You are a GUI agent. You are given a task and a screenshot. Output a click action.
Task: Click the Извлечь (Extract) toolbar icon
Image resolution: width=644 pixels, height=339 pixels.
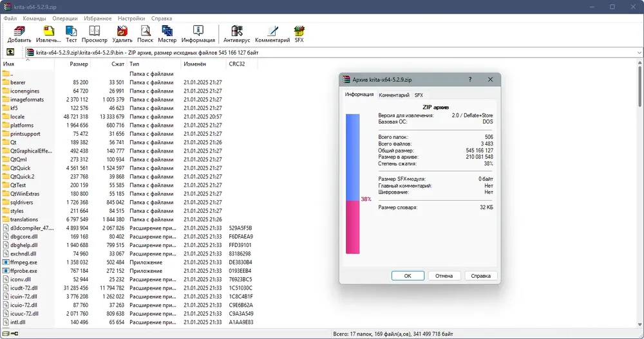[x=48, y=34]
